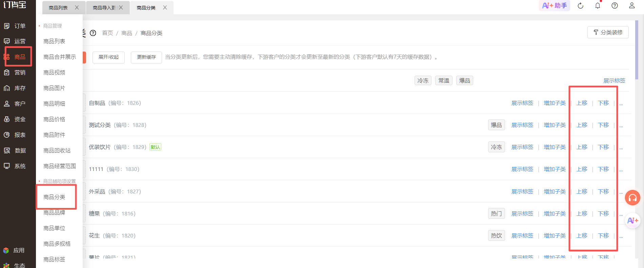Open the more options ellipsis for 11111 row
The width and height of the screenshot is (644, 268).
click(x=621, y=170)
